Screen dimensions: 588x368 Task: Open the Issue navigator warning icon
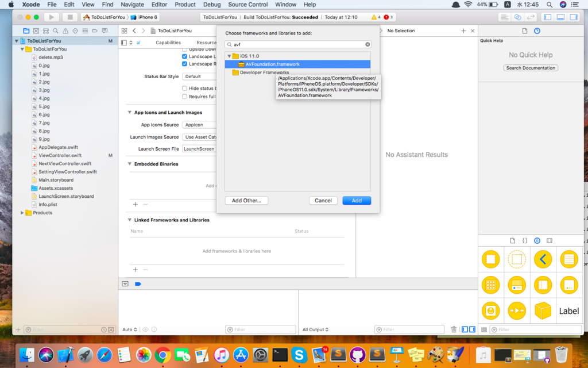click(65, 31)
